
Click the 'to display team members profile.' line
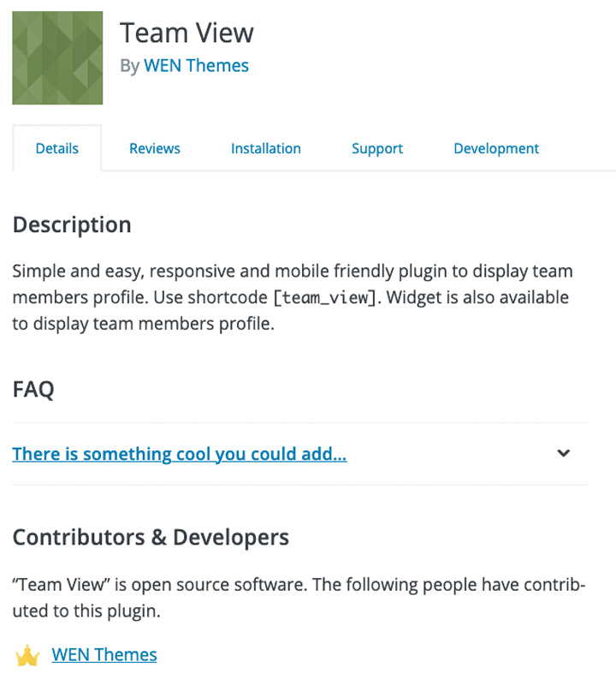(143, 324)
